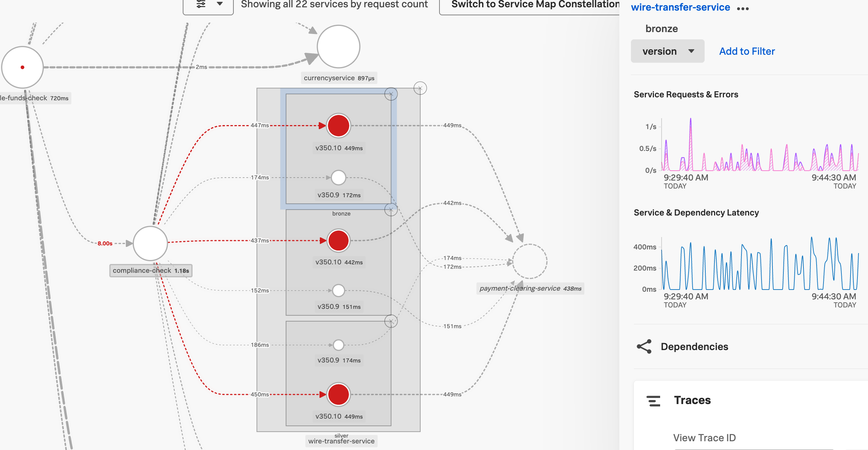
Task: Open the wire-transfer-service title link
Action: [680, 7]
